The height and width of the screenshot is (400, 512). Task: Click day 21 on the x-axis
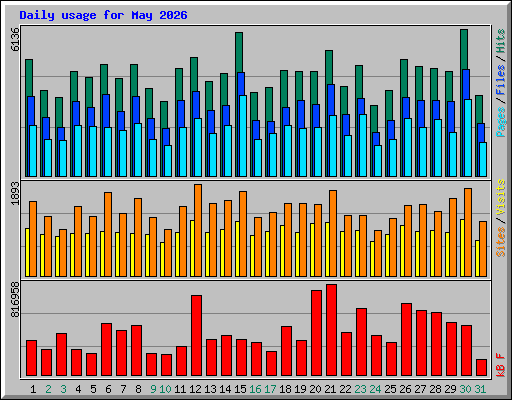pos(330,389)
